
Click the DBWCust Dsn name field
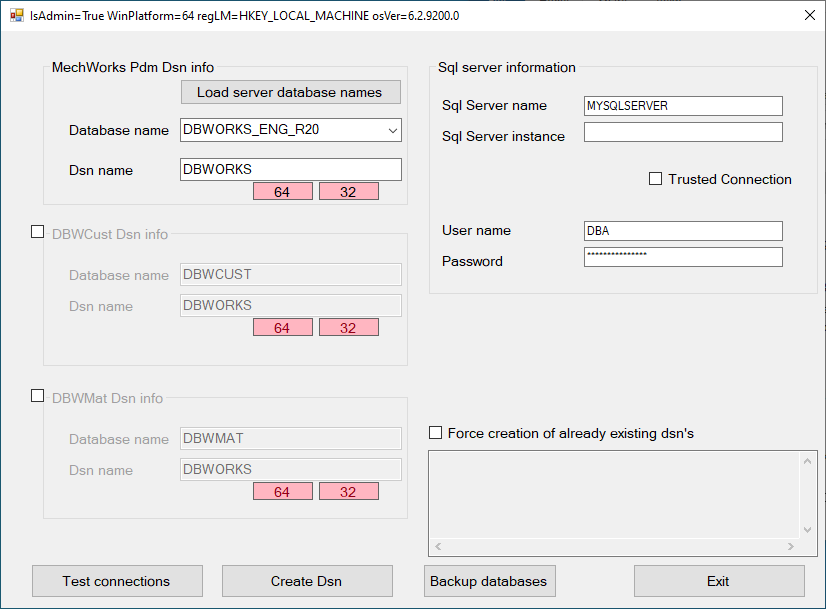point(290,306)
